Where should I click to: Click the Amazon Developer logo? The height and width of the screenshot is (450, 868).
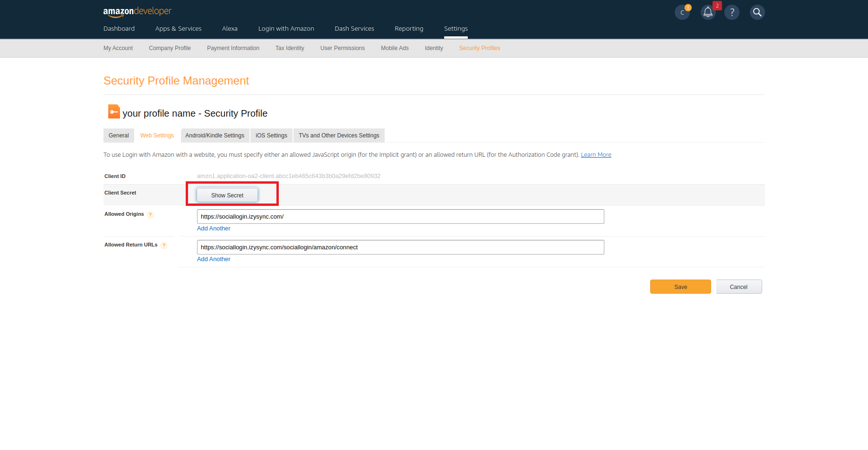pyautogui.click(x=137, y=12)
